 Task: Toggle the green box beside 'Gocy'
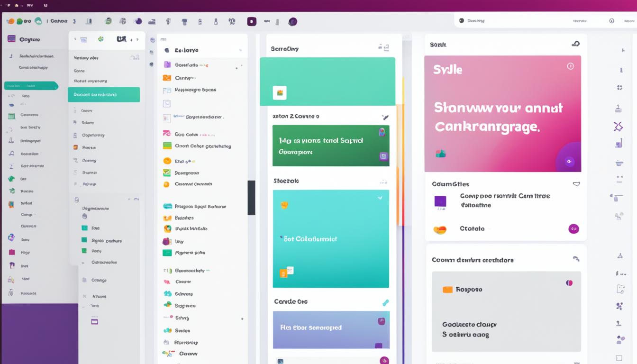click(84, 251)
